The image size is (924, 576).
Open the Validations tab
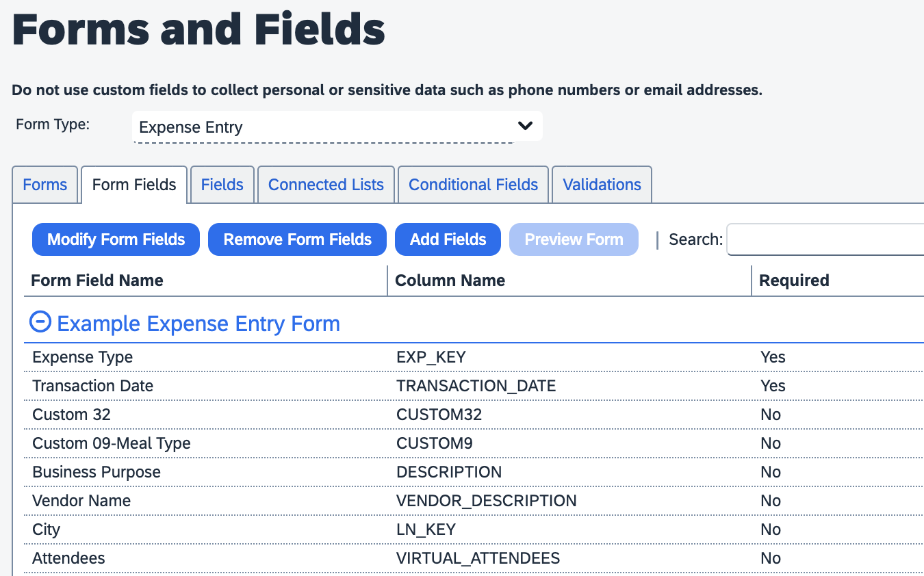point(602,185)
